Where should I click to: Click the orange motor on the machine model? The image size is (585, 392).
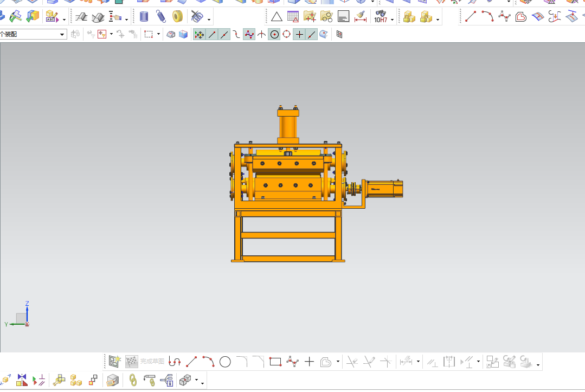click(384, 189)
